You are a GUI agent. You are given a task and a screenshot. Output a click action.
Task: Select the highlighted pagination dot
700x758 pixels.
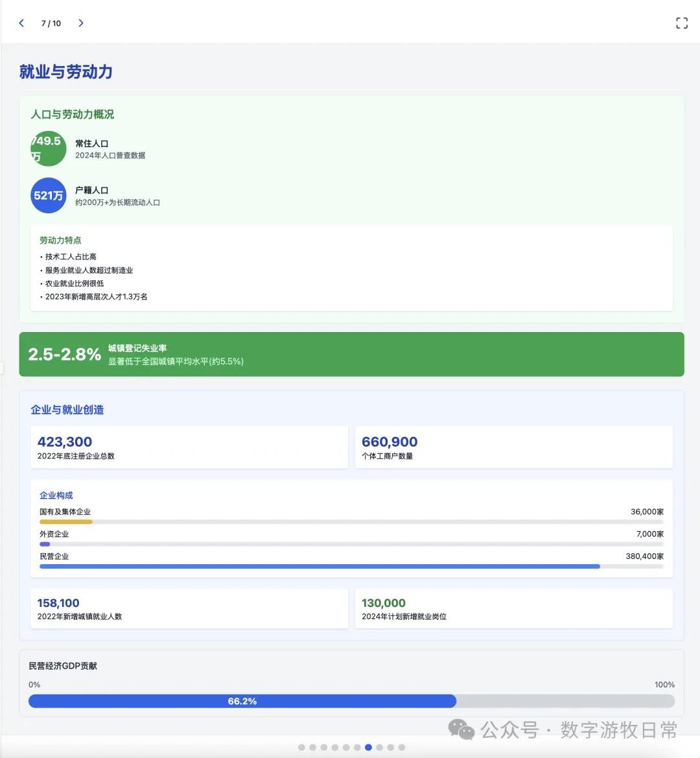[369, 747]
